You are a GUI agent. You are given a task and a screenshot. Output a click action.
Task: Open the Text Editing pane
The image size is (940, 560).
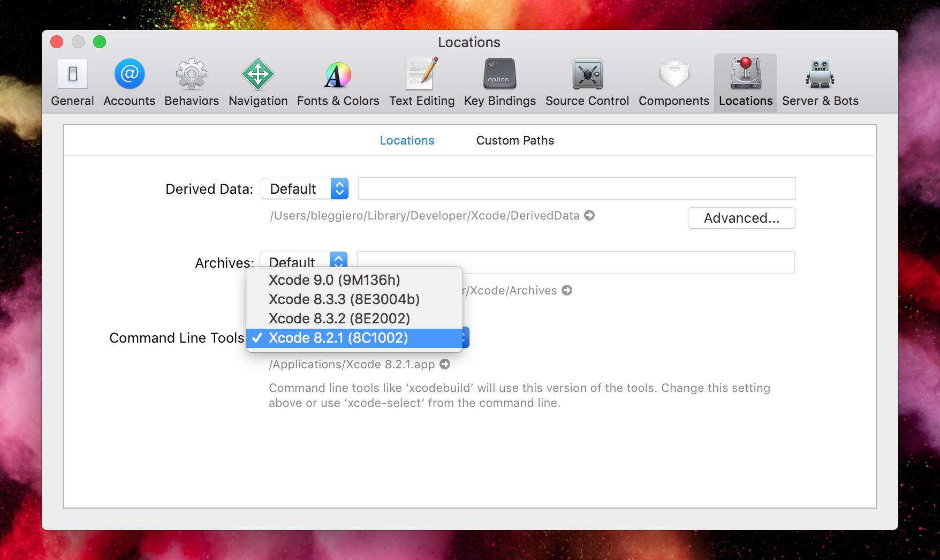(x=421, y=81)
